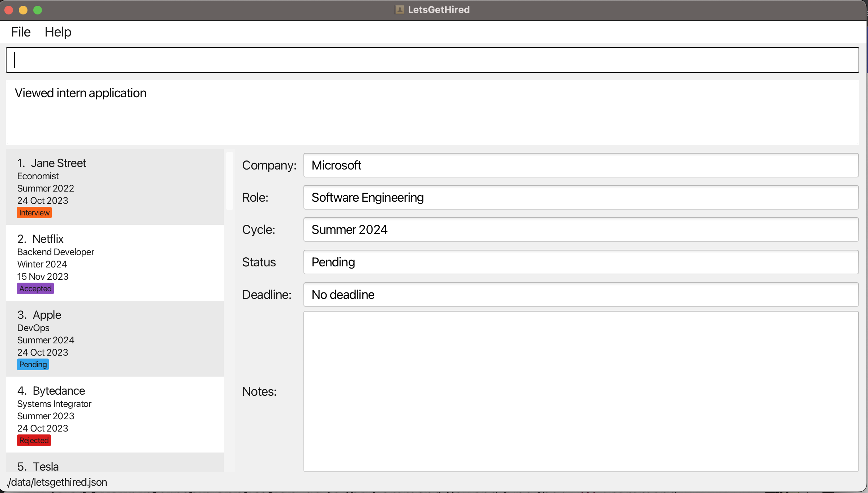Click the list scrollbar thumb

pos(230,181)
